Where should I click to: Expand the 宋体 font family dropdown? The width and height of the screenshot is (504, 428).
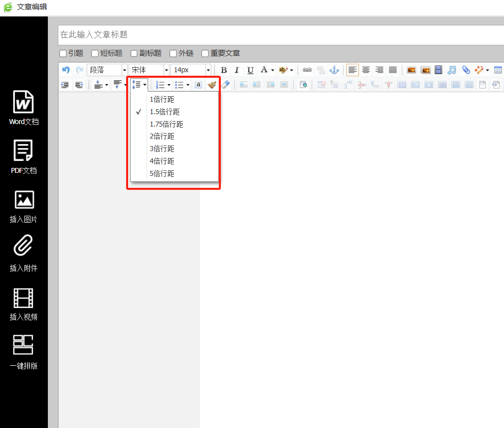tap(149, 70)
